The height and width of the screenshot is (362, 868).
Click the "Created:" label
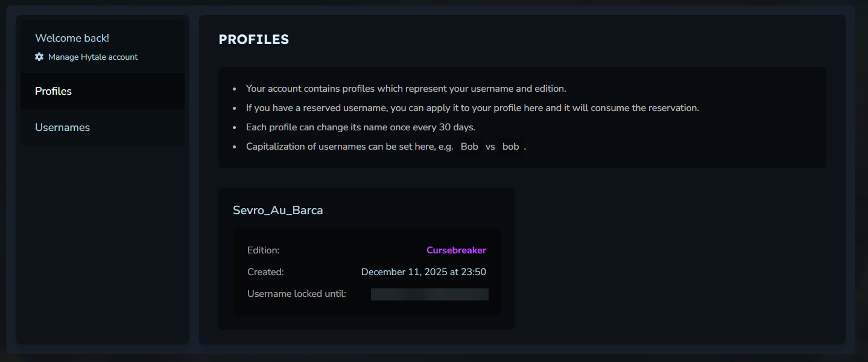coord(265,272)
